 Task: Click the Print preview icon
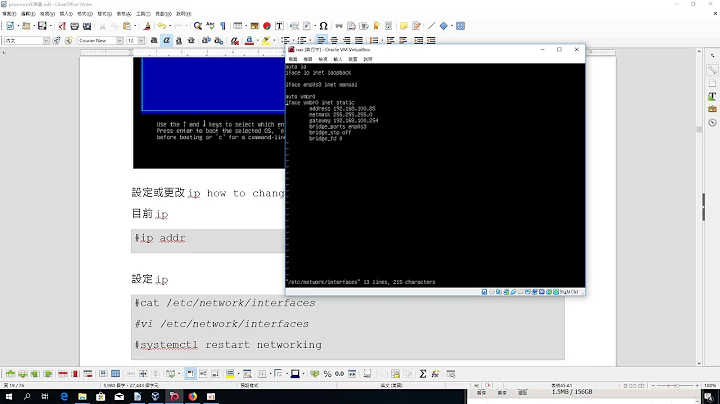pyautogui.click(x=87, y=26)
